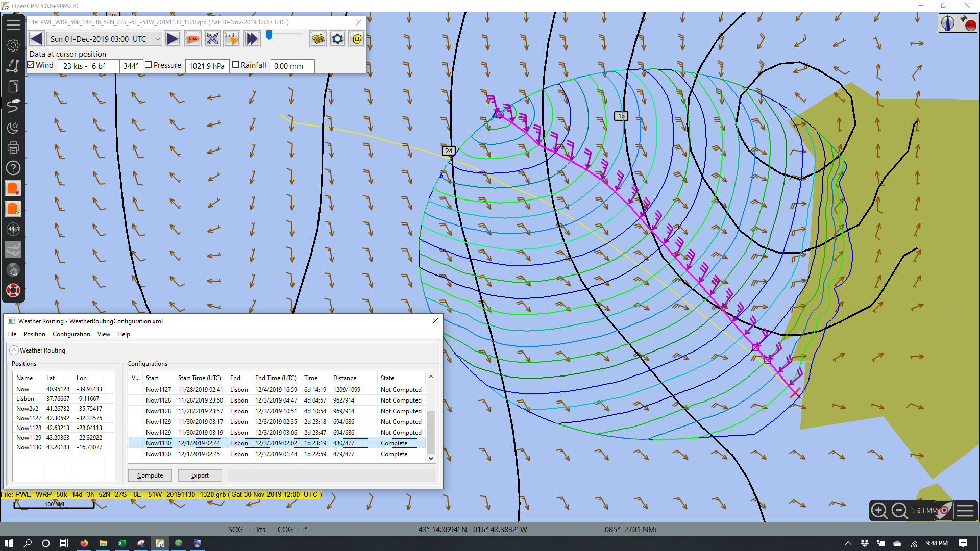Viewport: 980px width, 551px height.
Task: Select the route creation tool in sidebar
Action: tap(13, 66)
